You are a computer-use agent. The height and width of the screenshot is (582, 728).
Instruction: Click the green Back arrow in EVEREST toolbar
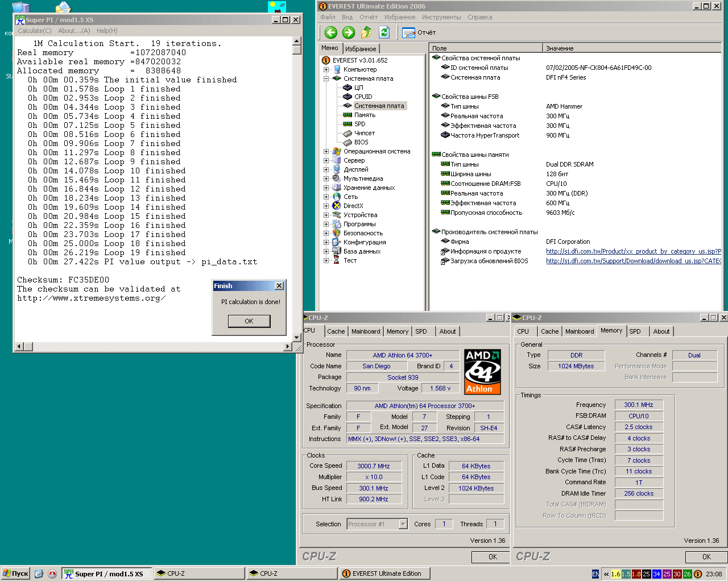[331, 32]
